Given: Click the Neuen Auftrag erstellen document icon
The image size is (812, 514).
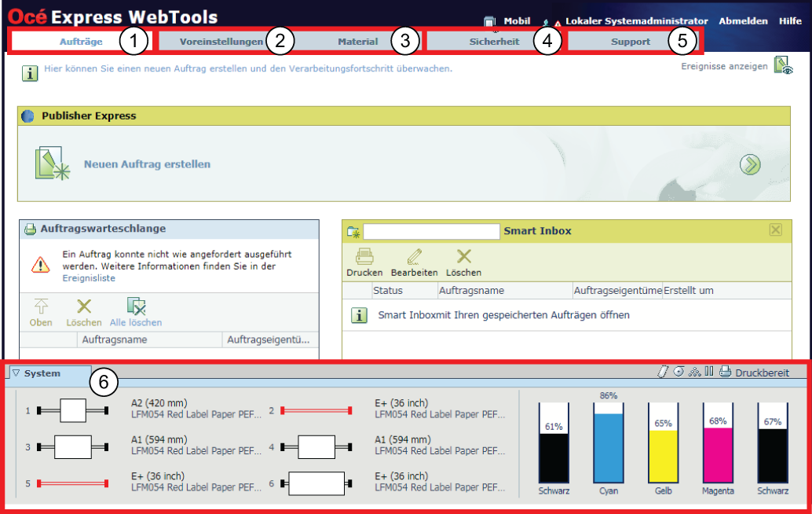Looking at the screenshot, I should [x=52, y=163].
